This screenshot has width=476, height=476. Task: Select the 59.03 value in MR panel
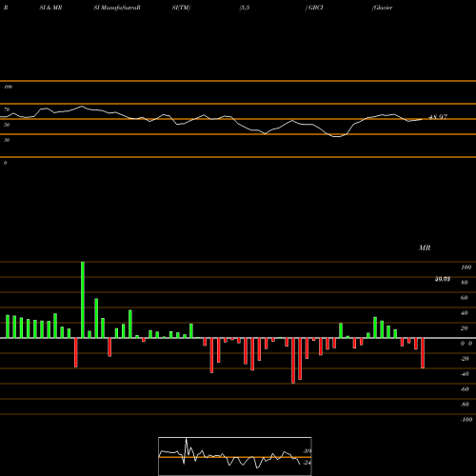(x=443, y=279)
